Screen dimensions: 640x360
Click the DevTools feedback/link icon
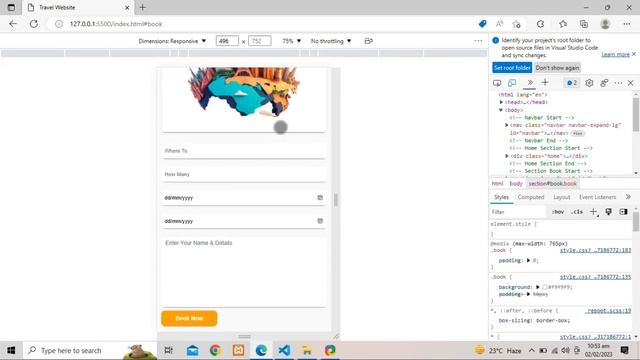coord(604,83)
